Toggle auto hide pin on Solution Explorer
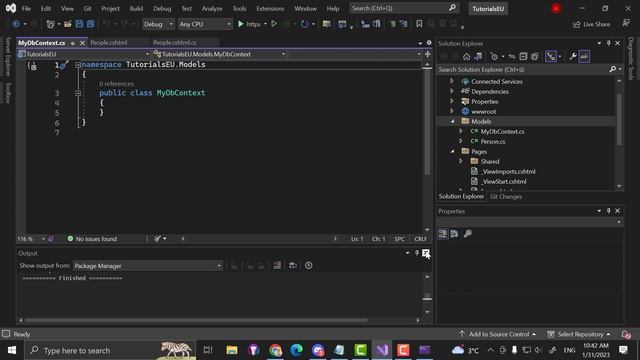The height and width of the screenshot is (360, 640). pyautogui.click(x=609, y=43)
